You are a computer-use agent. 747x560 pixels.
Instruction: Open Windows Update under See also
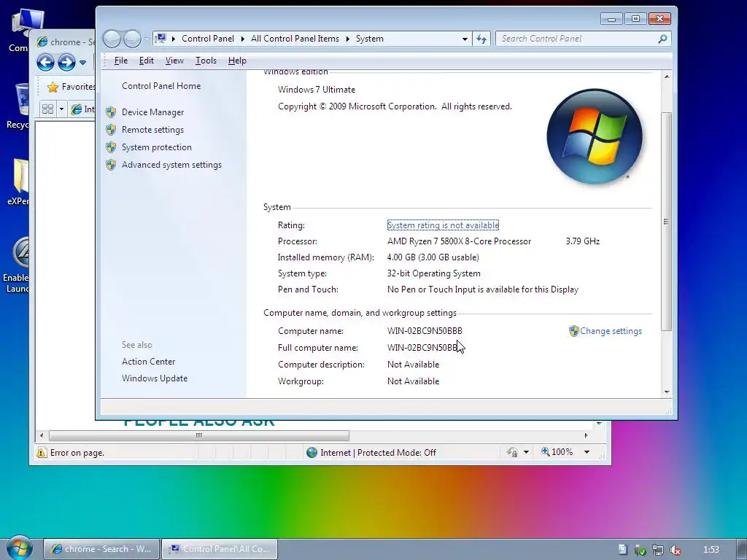click(x=155, y=378)
